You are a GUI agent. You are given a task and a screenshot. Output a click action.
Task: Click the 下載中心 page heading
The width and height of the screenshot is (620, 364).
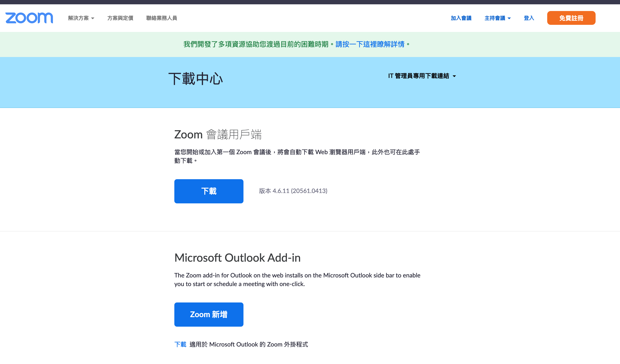196,79
